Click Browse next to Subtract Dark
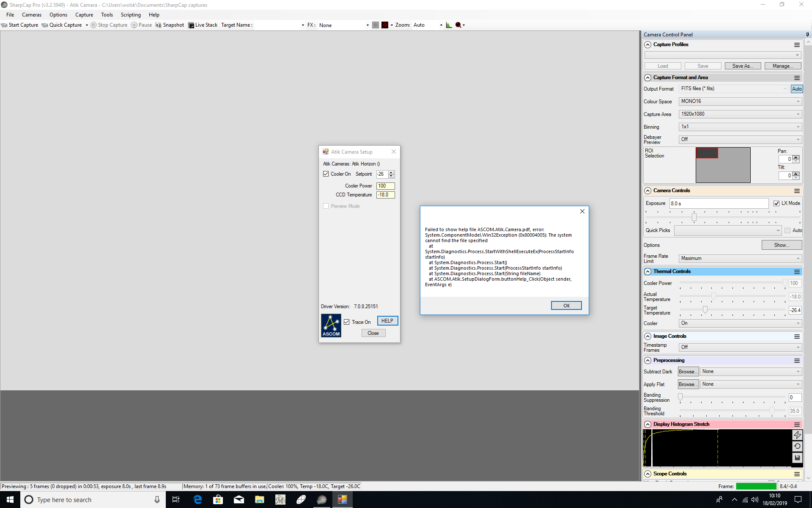The height and width of the screenshot is (508, 812). pyautogui.click(x=688, y=372)
